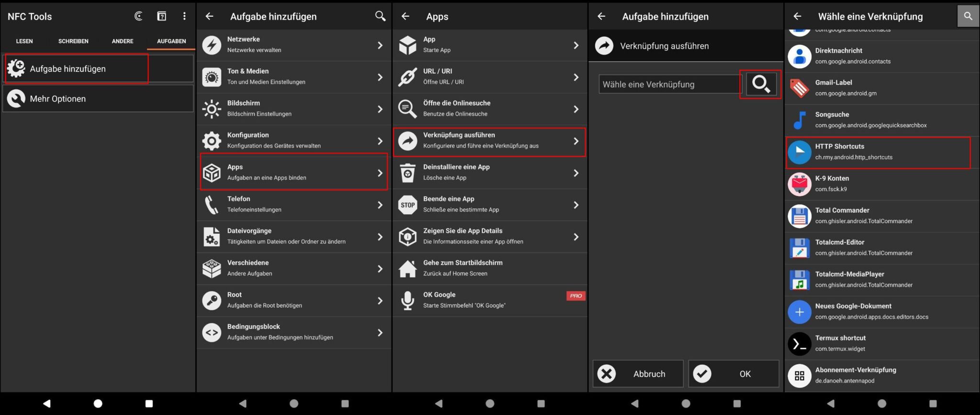Screen dimensions: 980x415
Task: Click the Ton & Medien speaker icon
Action: (212, 77)
